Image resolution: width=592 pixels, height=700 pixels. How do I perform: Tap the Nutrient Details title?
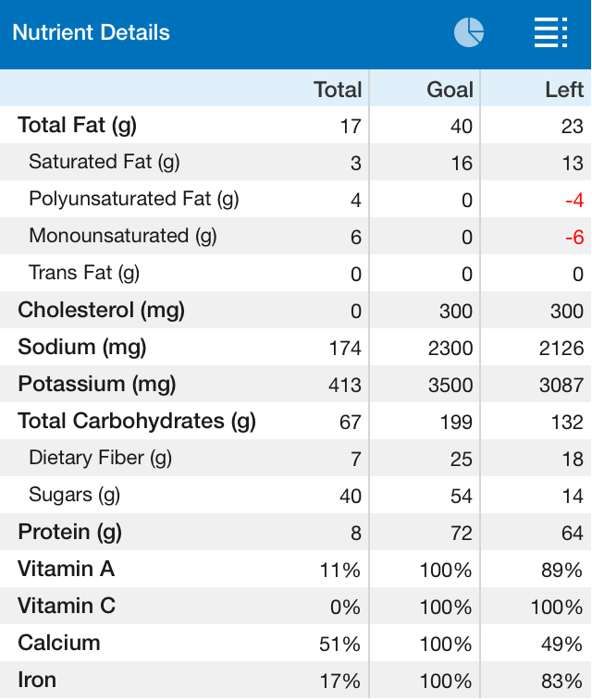91,32
